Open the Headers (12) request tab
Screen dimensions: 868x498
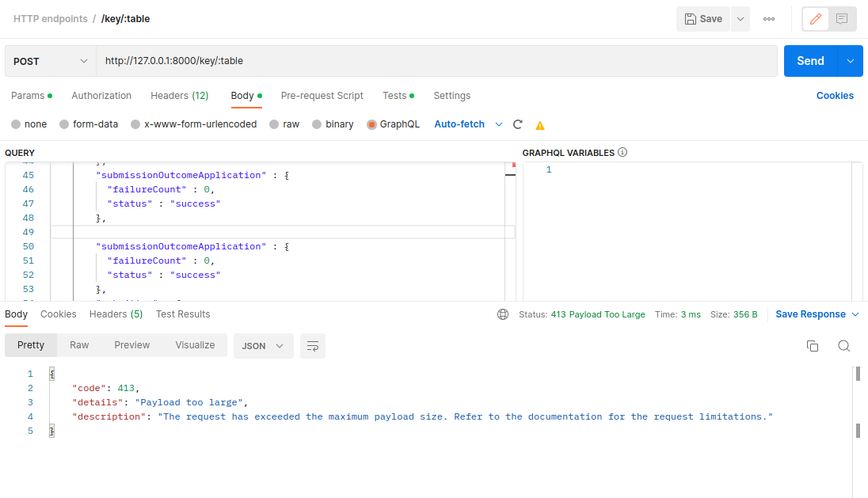[x=179, y=96]
